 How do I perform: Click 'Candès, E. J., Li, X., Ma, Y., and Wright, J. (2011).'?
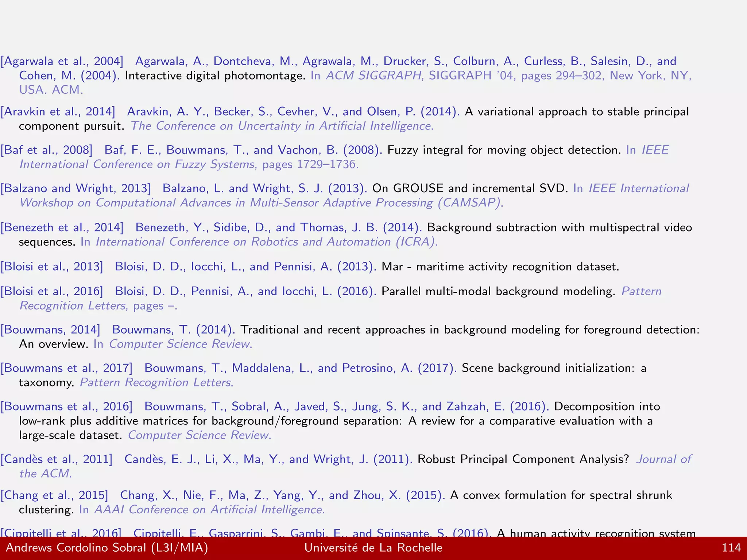click(268, 459)
